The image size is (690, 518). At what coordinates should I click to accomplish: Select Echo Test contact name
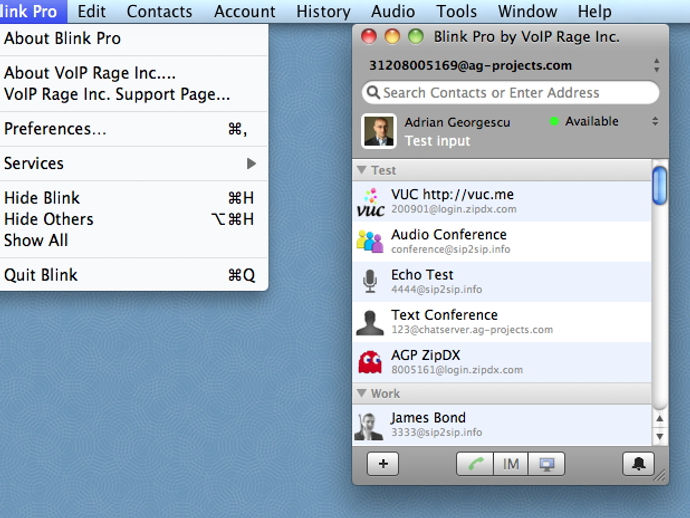[422, 275]
